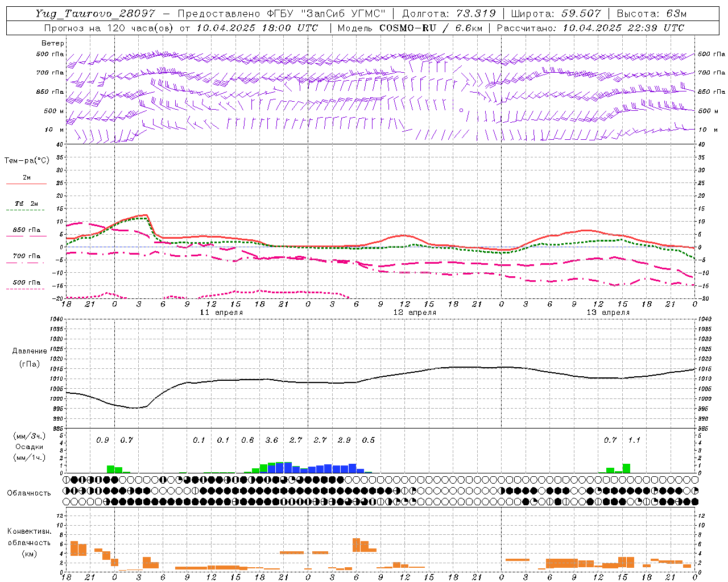The width and height of the screenshot is (728, 582).
Task: Click the Высота: 63м header value
Action: 651,14
